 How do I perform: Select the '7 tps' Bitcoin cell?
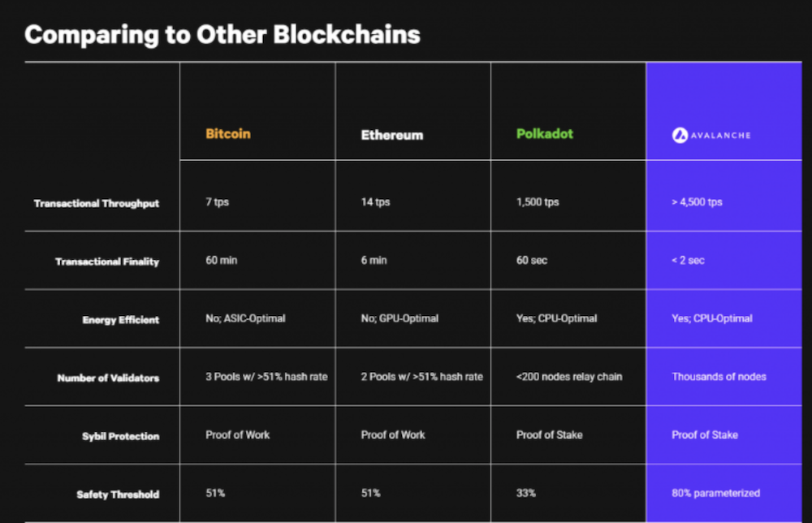pyautogui.click(x=217, y=202)
